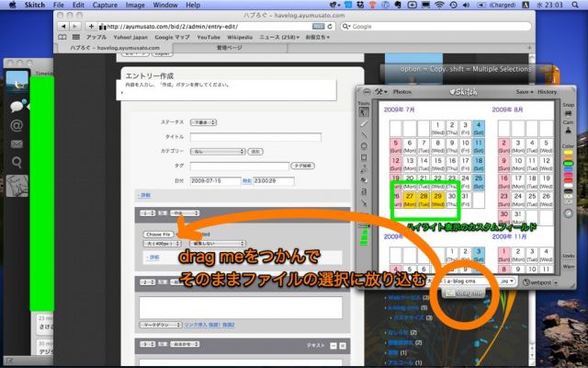Expand the カテゴリー category dropdown
Screen dimensions: 588x368
(216, 150)
